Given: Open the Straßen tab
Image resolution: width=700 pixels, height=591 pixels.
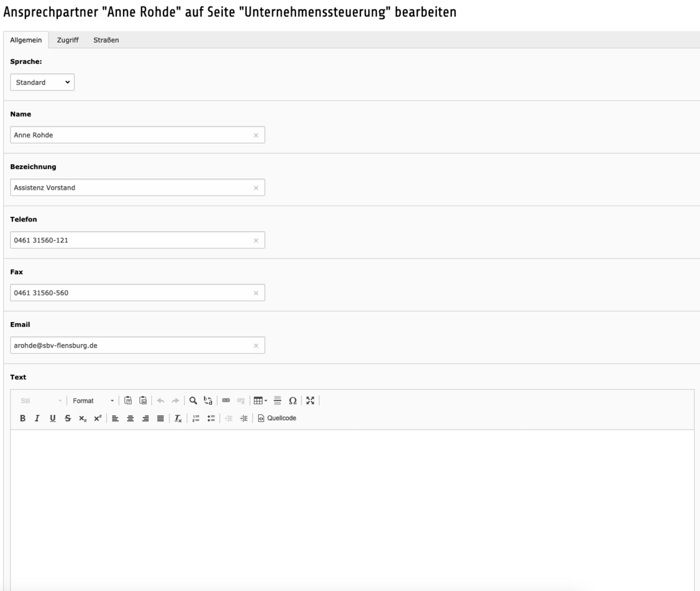Looking at the screenshot, I should (x=106, y=40).
